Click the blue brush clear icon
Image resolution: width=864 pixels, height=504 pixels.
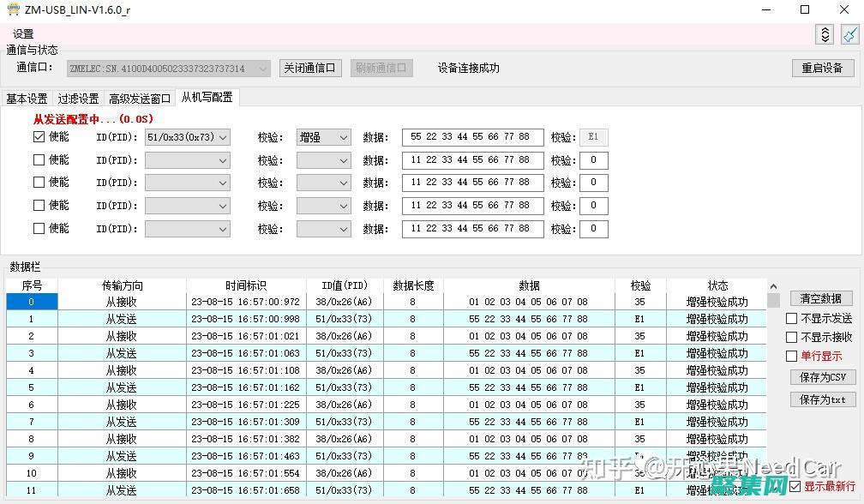pyautogui.click(x=851, y=34)
